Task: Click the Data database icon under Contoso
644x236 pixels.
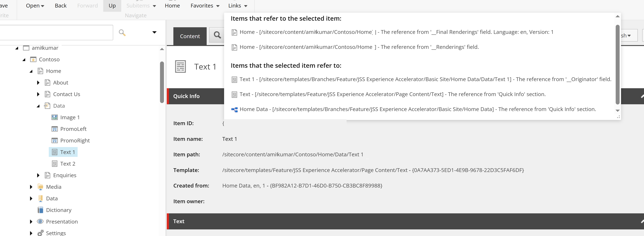Action: [40, 198]
